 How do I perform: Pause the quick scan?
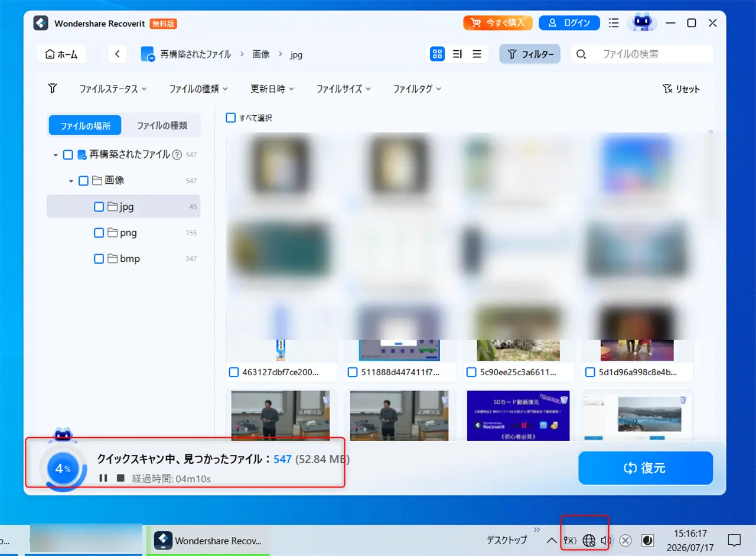[x=103, y=478]
